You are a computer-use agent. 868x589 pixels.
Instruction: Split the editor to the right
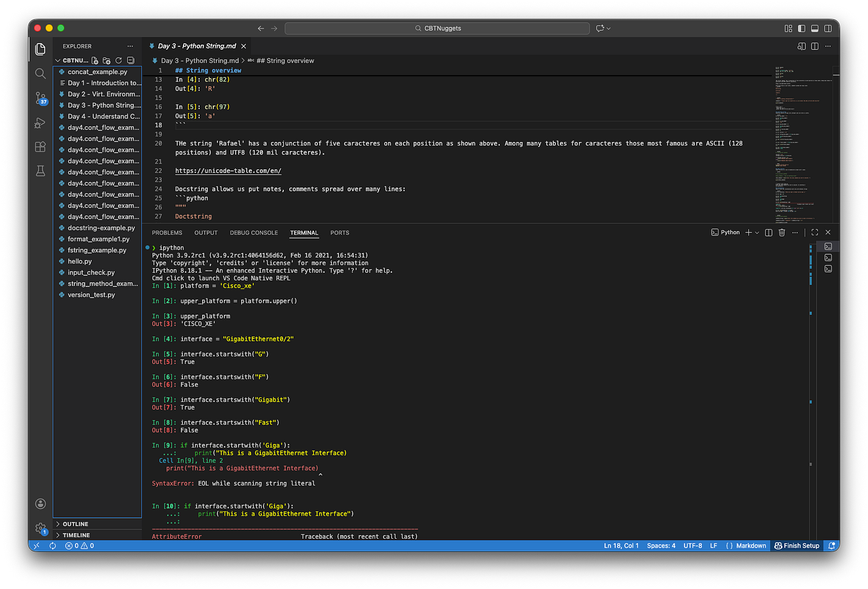pos(815,46)
